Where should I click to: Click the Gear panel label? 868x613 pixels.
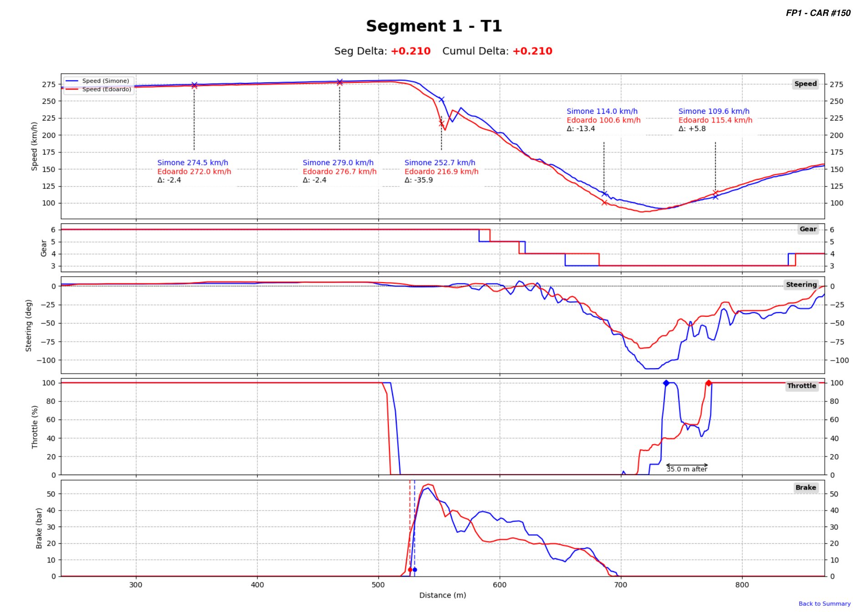808,229
